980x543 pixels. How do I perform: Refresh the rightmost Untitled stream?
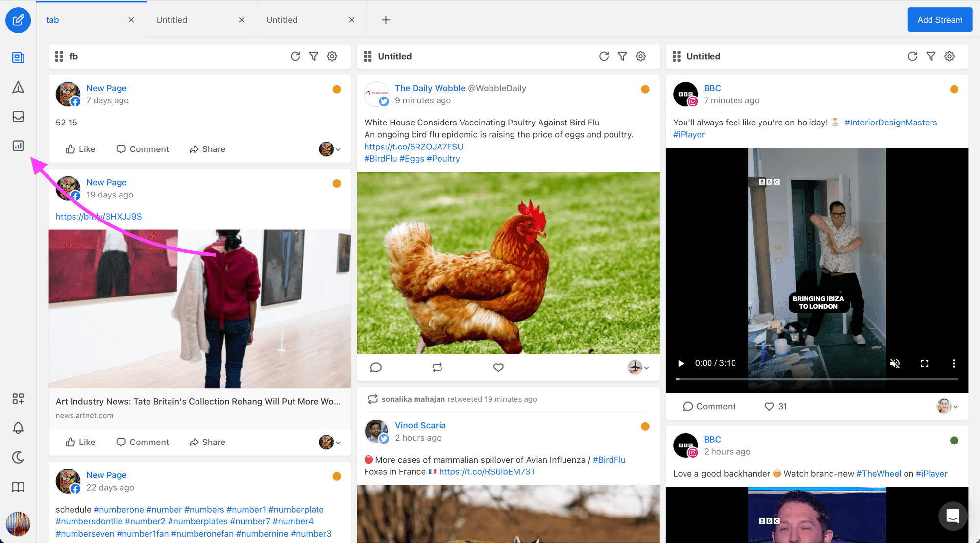click(x=912, y=56)
